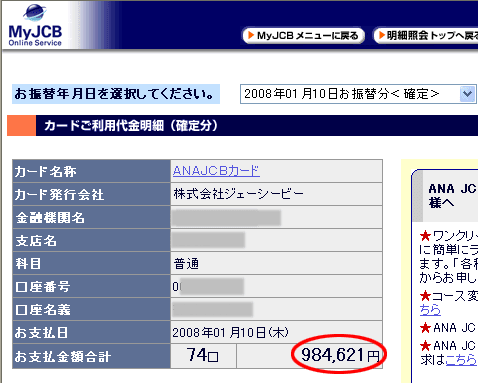
Task: Click the orange arrow on MyJCBメニュー button
Action: pos(251,35)
